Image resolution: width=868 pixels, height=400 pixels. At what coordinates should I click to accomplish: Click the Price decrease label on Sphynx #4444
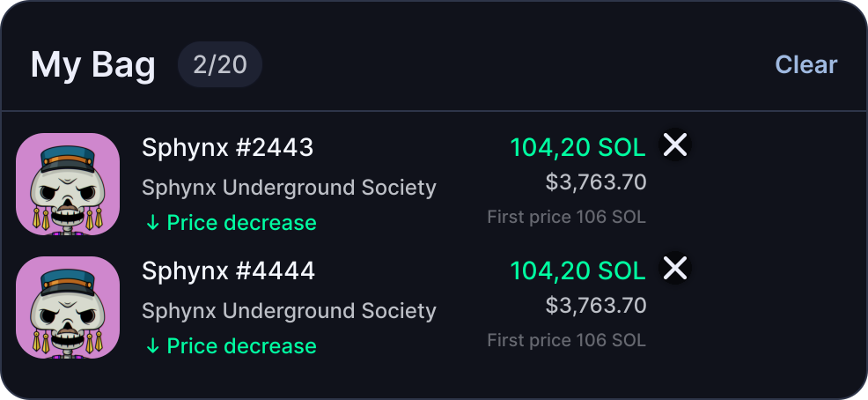[241, 345]
